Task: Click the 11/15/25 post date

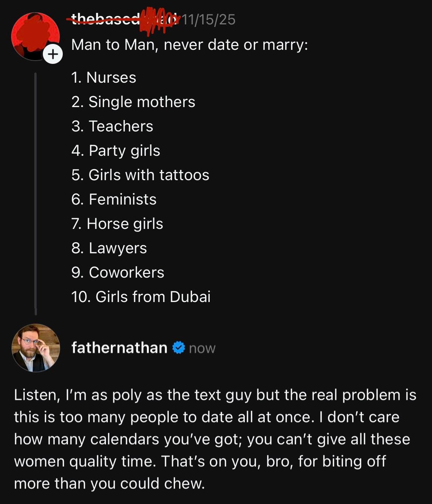Action: coord(209,20)
